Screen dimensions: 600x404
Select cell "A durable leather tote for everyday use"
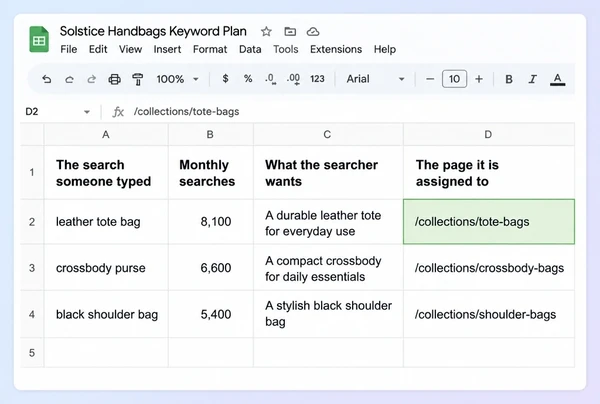click(x=328, y=222)
